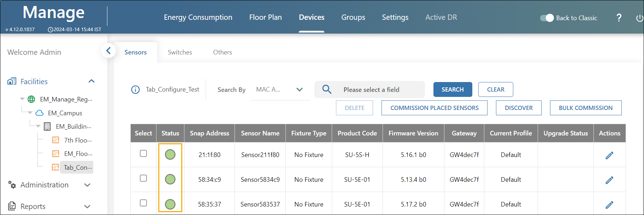The width and height of the screenshot is (644, 215).
Task: Click the globe icon for EM_Manage_Reg
Action: pyautogui.click(x=31, y=99)
